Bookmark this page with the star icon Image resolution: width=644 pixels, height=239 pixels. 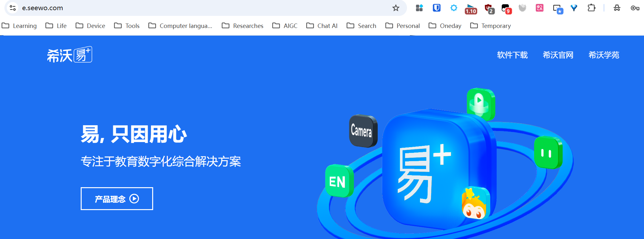tap(396, 8)
